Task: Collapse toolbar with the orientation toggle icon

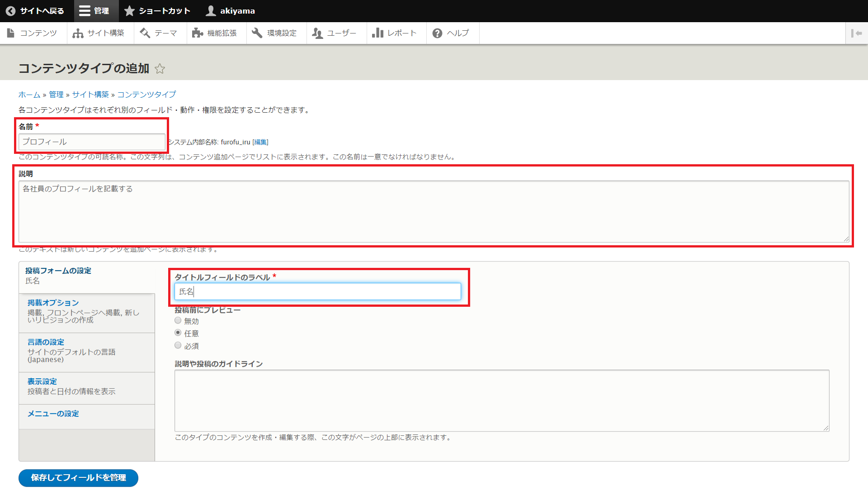Action: point(856,33)
